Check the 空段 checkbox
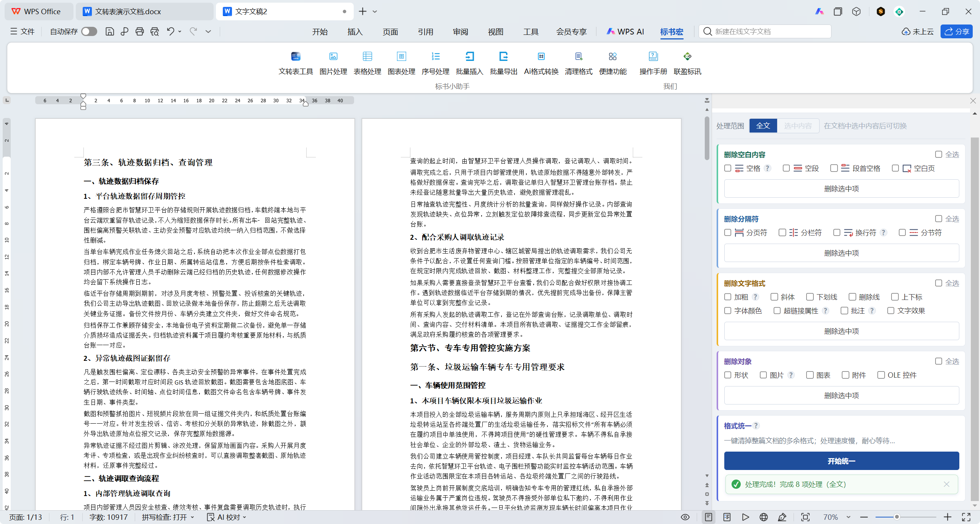Viewport: 980px width, 524px height. [x=786, y=168]
